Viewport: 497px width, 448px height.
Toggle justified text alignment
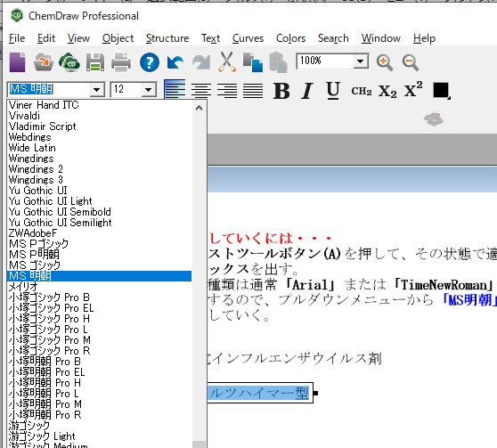pyautogui.click(x=253, y=90)
